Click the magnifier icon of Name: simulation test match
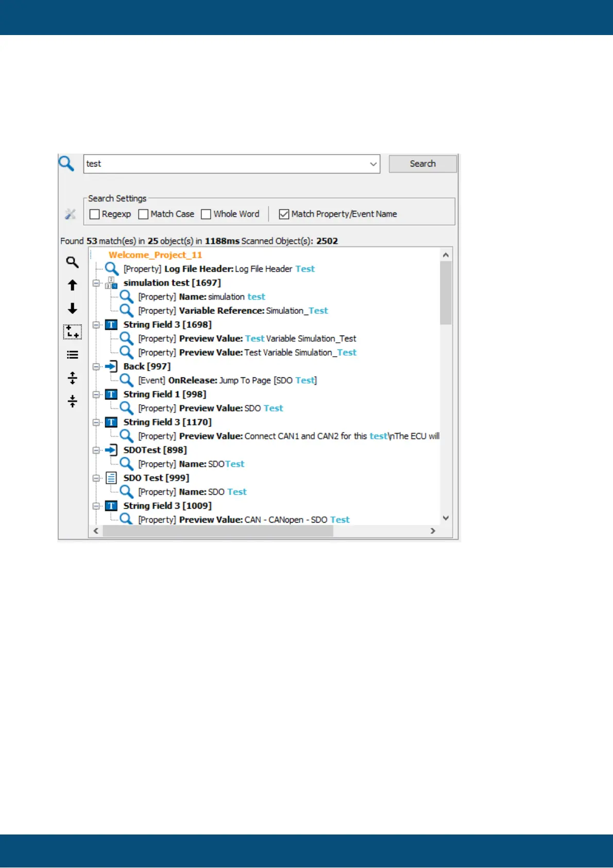613x868 pixels. 127,296
